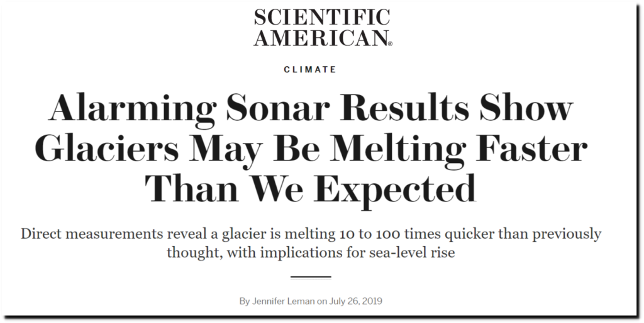Viewport: 644px width, 323px height.
Task: Open the CLIMATE category link
Action: pos(310,69)
